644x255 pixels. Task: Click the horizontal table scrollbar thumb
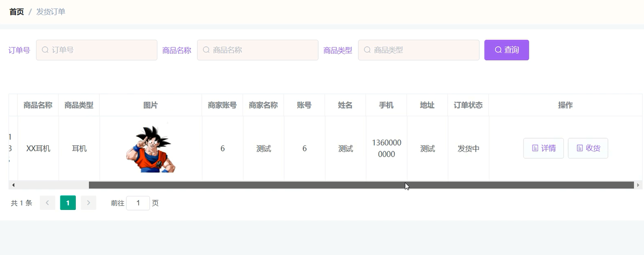tap(361, 185)
